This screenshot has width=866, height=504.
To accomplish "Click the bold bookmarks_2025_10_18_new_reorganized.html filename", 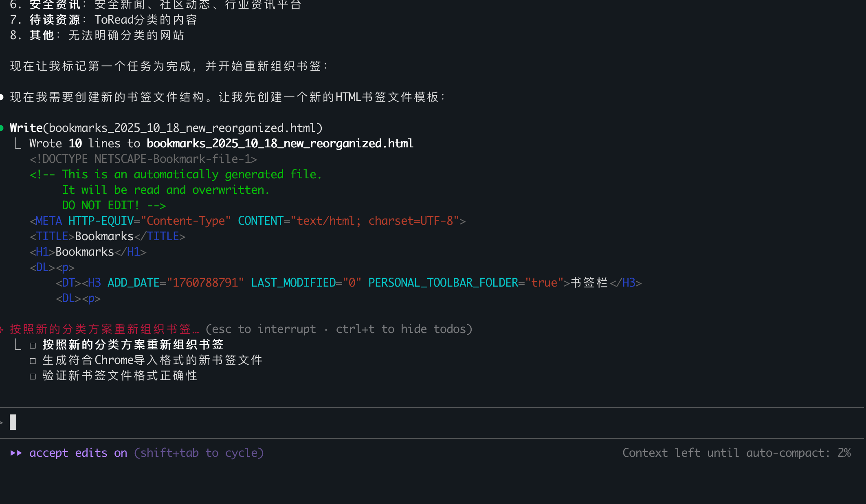I will [x=280, y=144].
